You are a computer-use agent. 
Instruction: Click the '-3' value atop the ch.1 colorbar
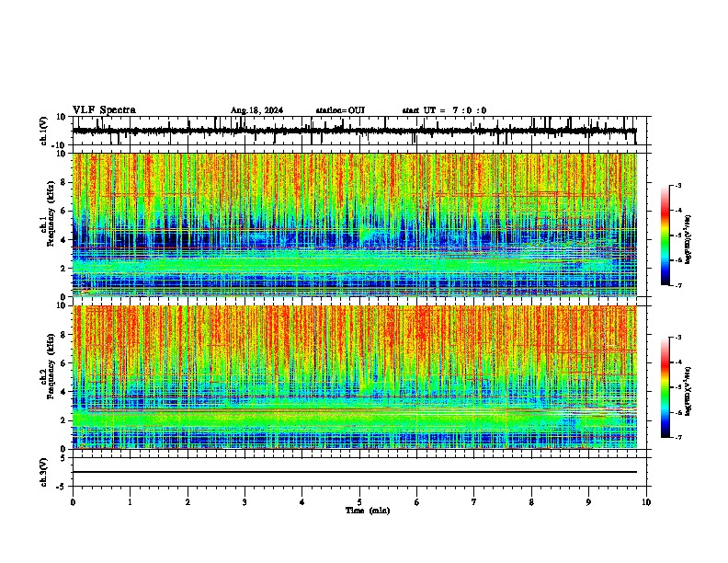click(x=677, y=185)
